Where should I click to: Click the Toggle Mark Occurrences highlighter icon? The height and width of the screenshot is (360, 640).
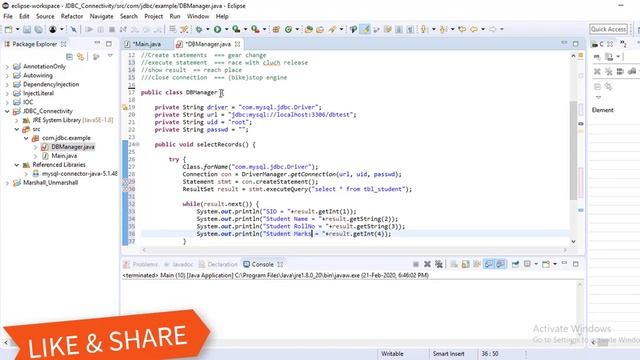pyautogui.click(x=365, y=29)
